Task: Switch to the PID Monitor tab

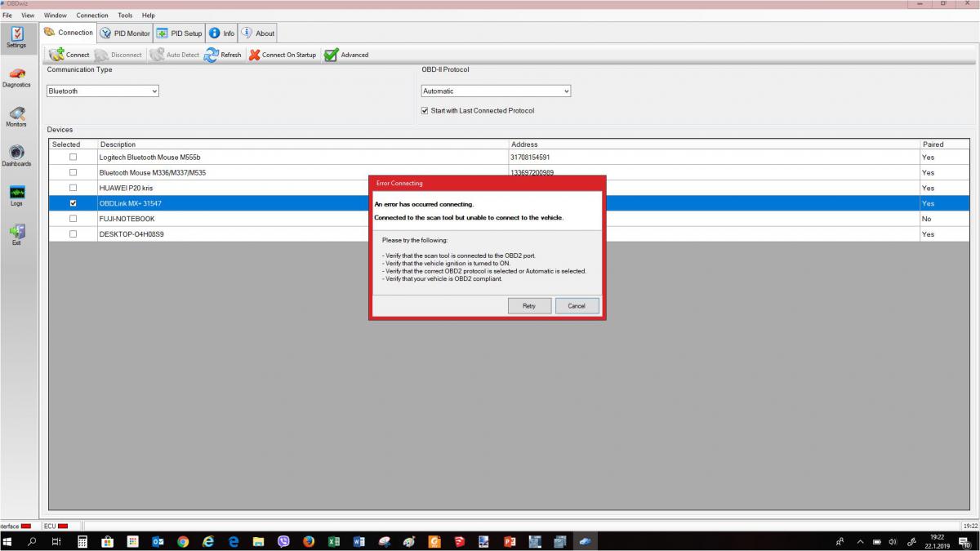Action: [125, 33]
